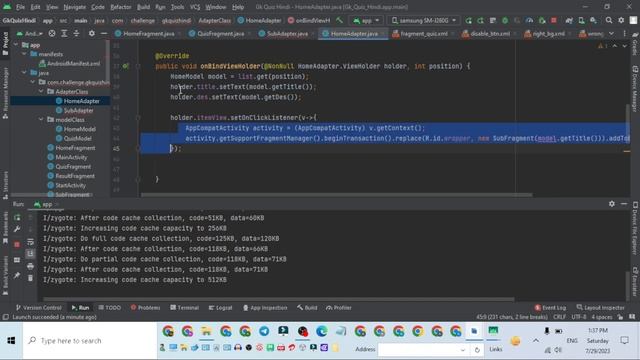Click the red Stop app button in toolbar
The image size is (640, 360).
(553, 20)
